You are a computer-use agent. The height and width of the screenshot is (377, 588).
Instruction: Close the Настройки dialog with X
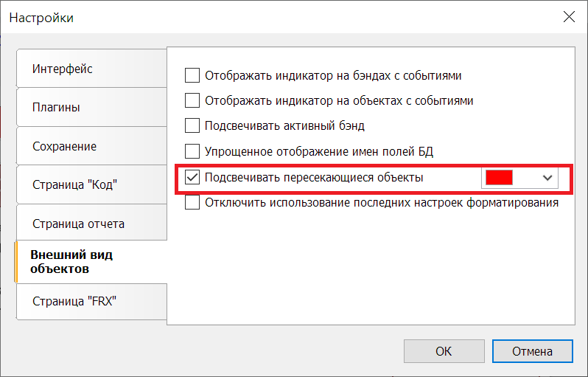click(569, 17)
